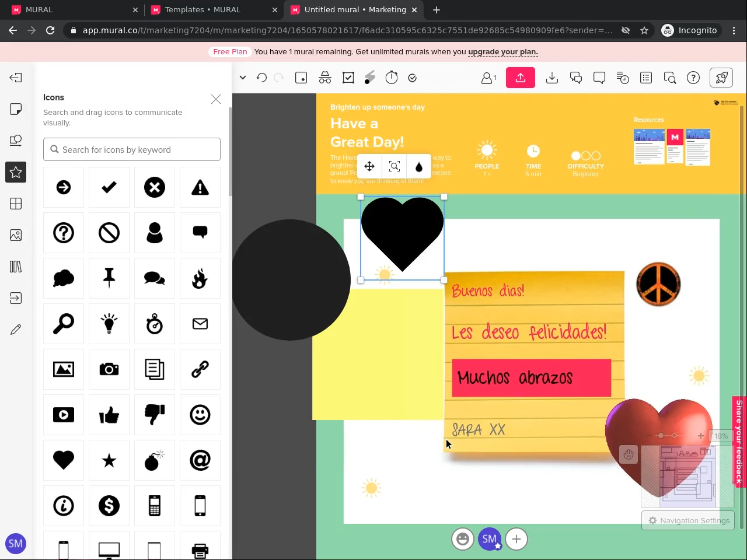
Task: Open the heart's color drop picker
Action: [418, 167]
